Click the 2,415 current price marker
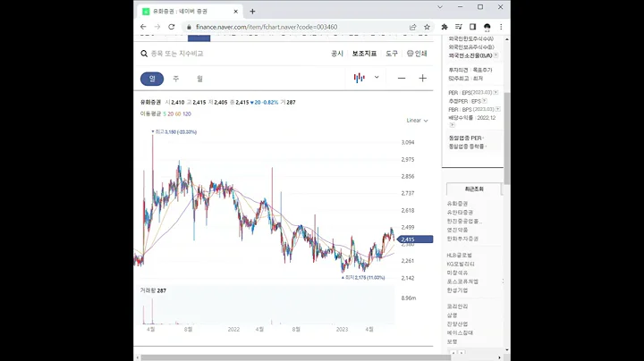 415,239
